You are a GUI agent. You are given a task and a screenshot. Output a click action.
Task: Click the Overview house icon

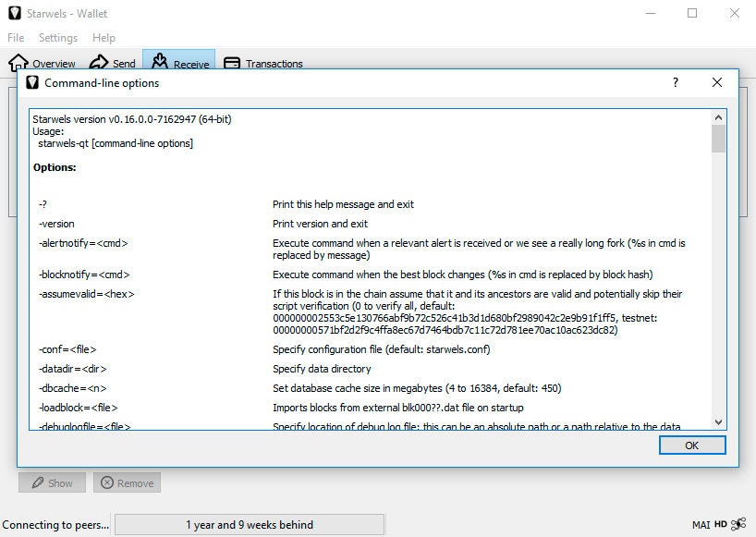tap(18, 63)
